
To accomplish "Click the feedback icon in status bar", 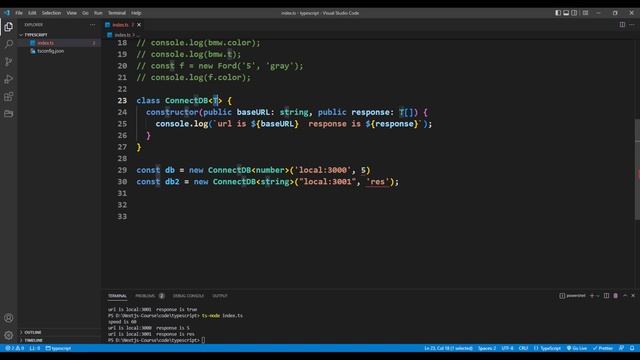I will click(621, 348).
